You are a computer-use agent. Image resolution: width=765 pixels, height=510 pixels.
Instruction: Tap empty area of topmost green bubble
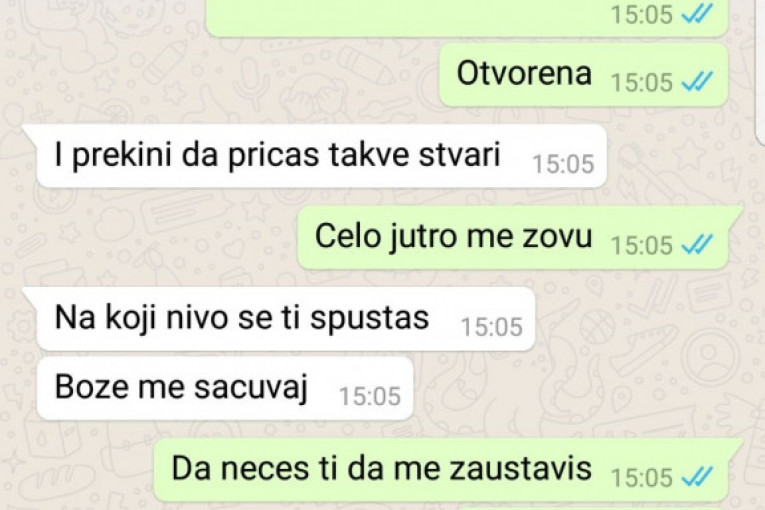tap(405, 15)
